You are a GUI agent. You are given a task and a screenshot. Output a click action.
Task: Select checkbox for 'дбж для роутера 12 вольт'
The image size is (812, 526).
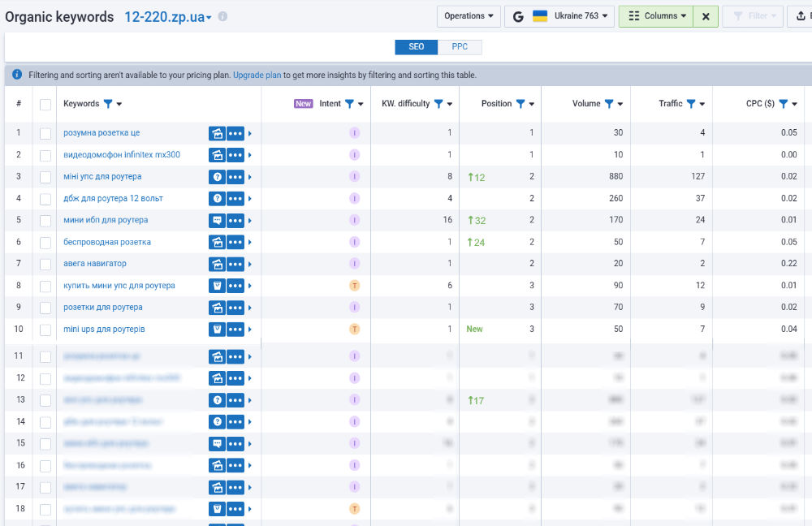click(x=45, y=199)
